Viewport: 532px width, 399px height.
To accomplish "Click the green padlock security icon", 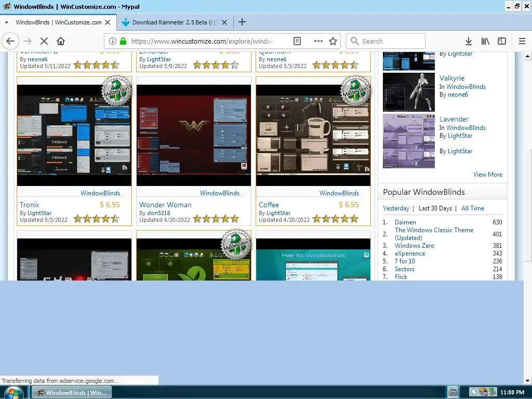I will tap(123, 41).
